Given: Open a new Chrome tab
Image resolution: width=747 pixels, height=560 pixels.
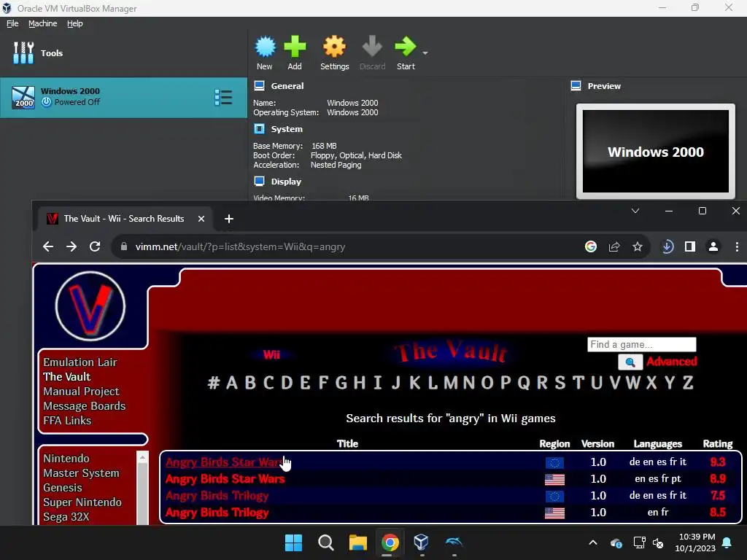Looking at the screenshot, I should [228, 219].
